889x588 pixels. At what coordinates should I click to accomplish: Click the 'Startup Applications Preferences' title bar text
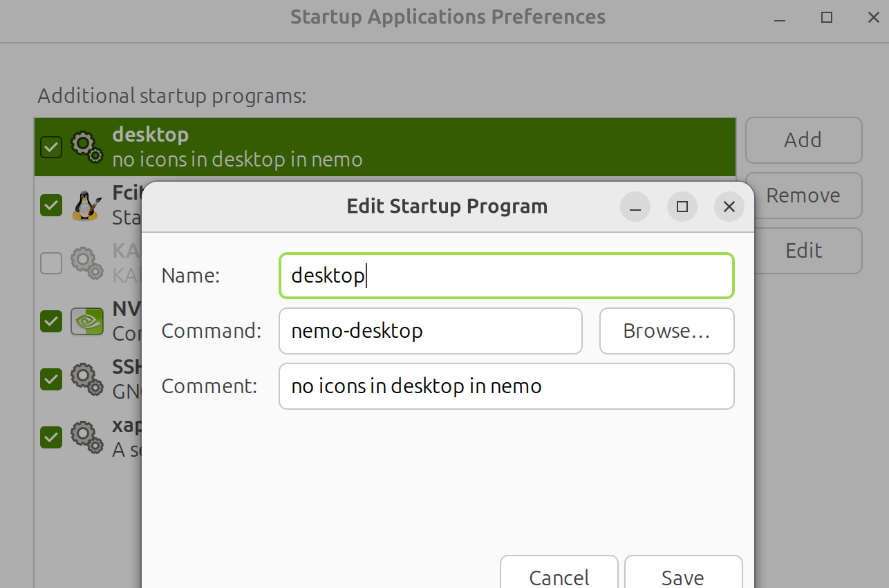pos(448,17)
